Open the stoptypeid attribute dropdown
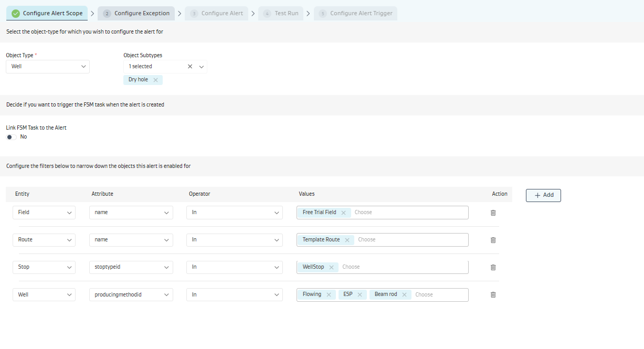The height and width of the screenshot is (349, 644). [x=131, y=267]
